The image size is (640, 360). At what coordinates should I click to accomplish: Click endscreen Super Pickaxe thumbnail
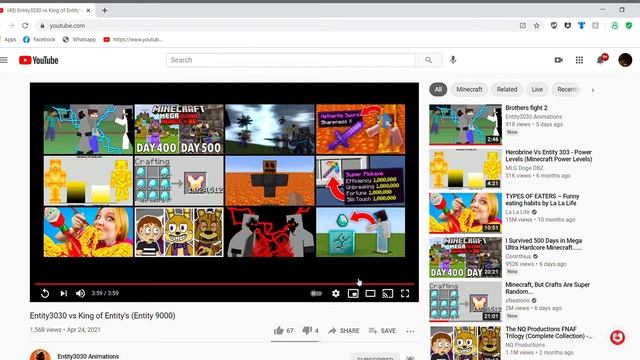(x=360, y=180)
